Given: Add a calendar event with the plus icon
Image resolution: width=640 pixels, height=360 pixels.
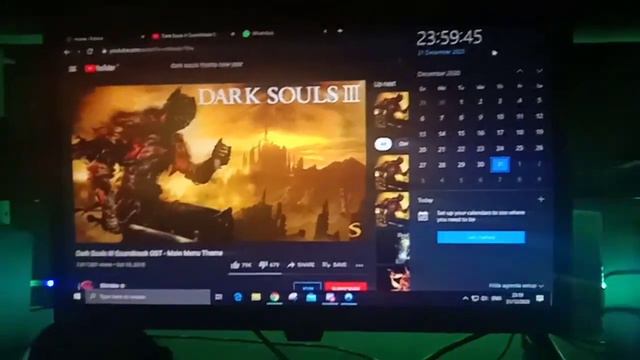Looking at the screenshot, I should tap(541, 199).
